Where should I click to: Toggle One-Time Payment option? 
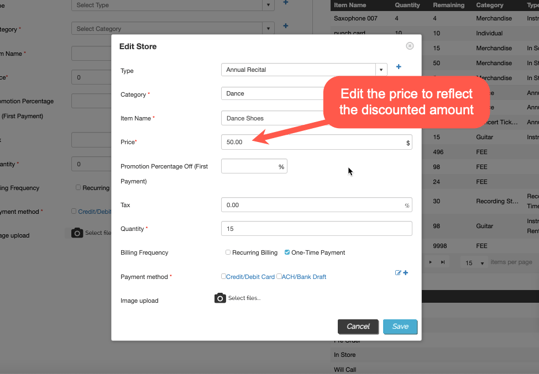[x=287, y=252]
